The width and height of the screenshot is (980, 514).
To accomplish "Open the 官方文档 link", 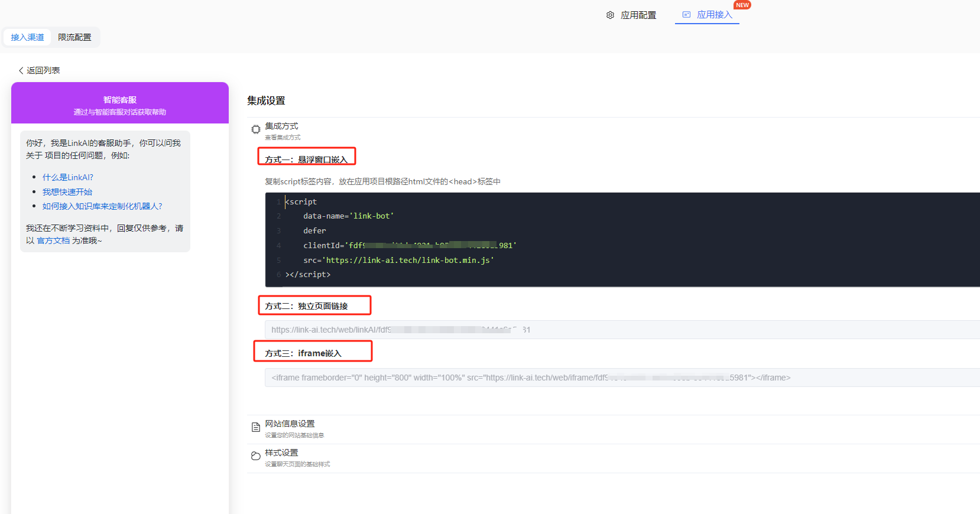I will (53, 240).
